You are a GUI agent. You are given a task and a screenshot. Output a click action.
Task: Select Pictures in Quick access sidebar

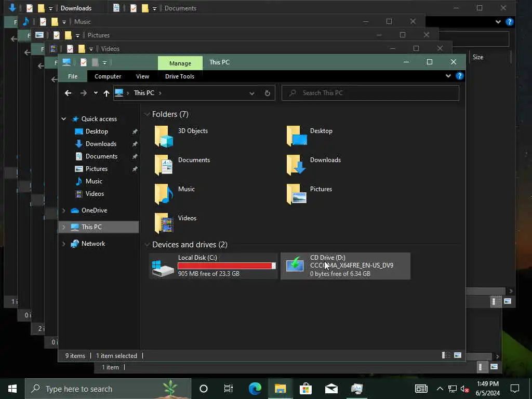point(96,169)
